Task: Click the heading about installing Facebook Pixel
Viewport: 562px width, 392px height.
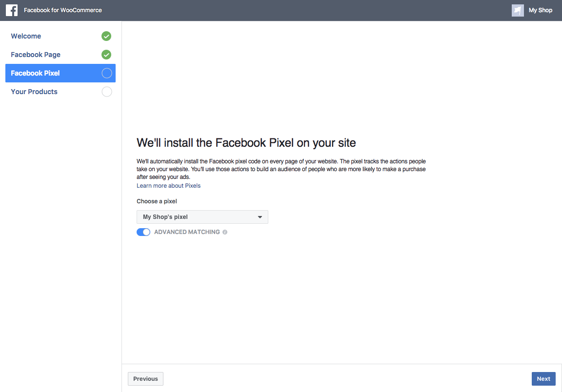Action: tap(246, 142)
